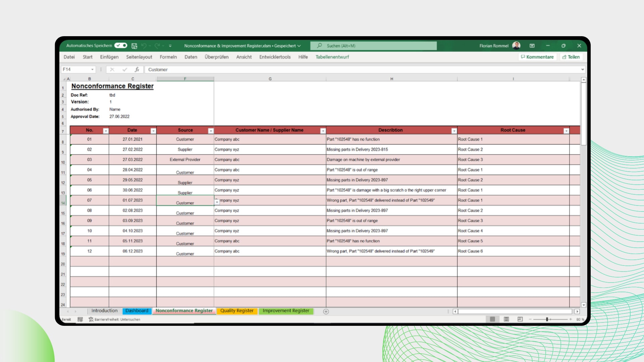The height and width of the screenshot is (362, 644).
Task: Switch to the Start ribbon tab
Action: click(88, 57)
